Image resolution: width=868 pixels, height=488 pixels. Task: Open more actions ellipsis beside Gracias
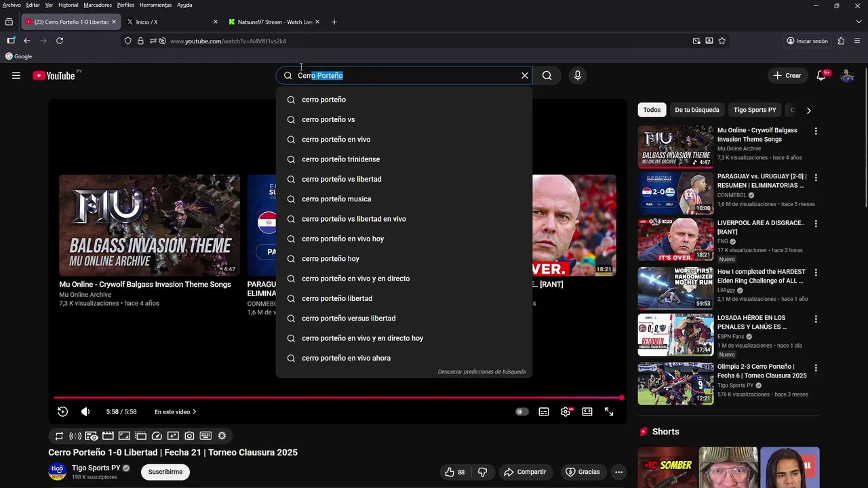click(618, 472)
